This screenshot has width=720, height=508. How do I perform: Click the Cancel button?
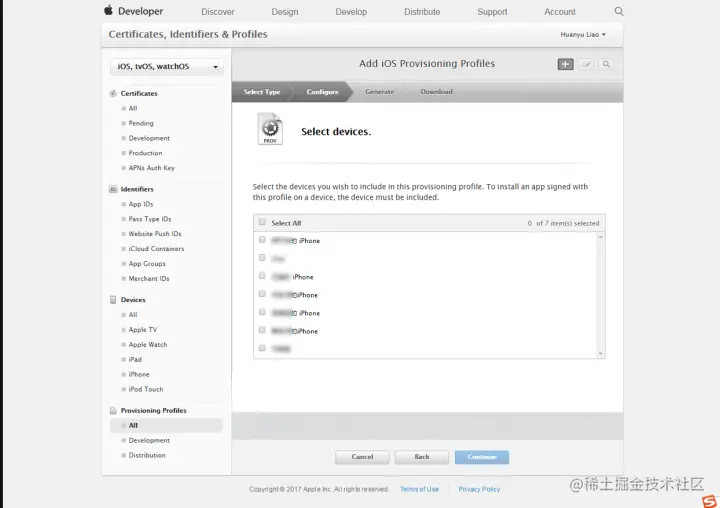point(362,457)
